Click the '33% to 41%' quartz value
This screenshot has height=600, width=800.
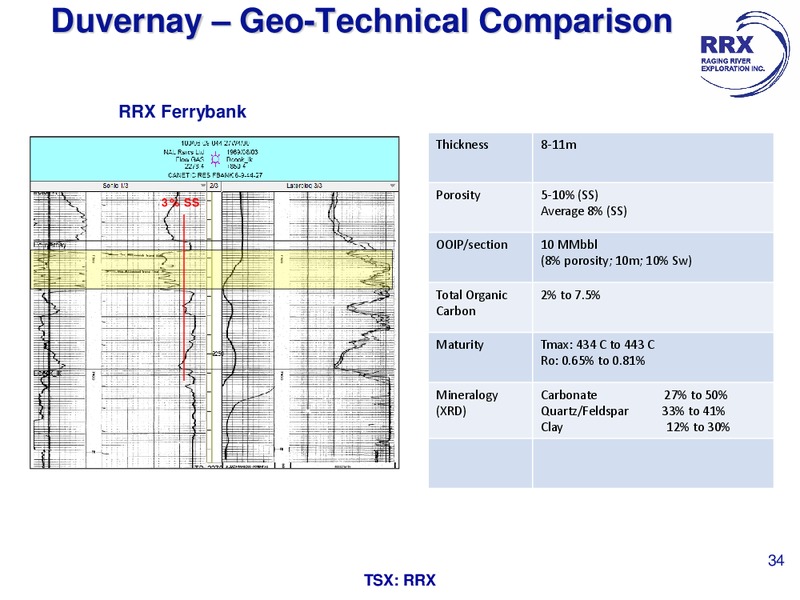click(693, 411)
